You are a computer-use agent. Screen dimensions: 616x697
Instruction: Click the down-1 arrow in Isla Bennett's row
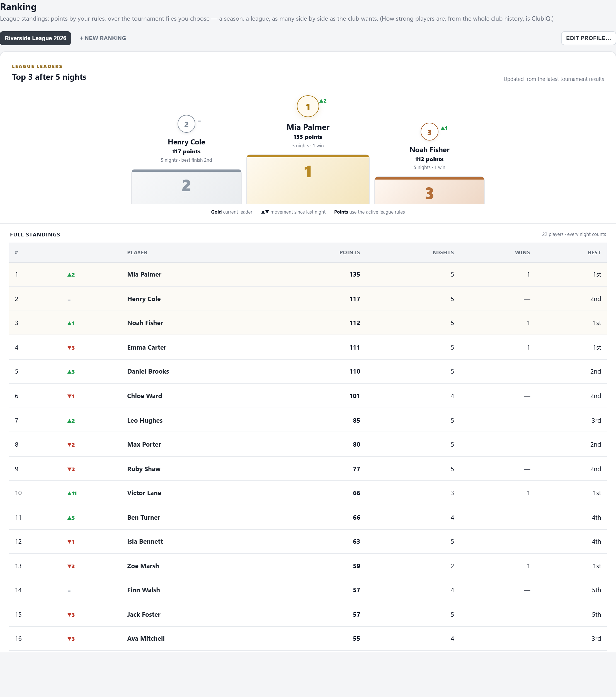coord(71,542)
